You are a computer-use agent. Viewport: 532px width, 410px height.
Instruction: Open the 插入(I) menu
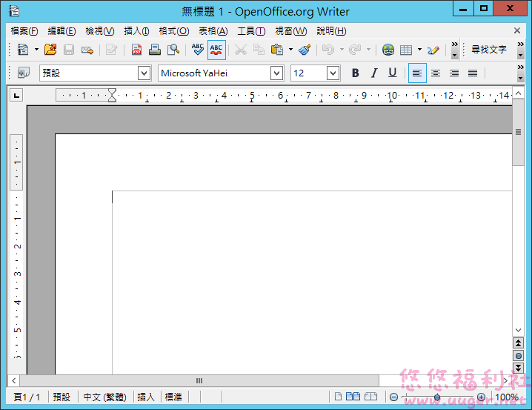136,31
